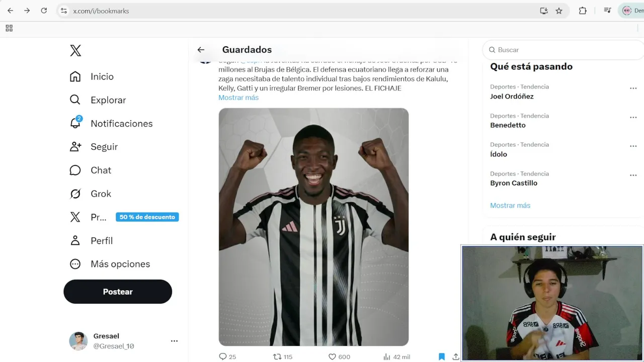The width and height of the screenshot is (644, 362).
Task: Expand tweet text with Mostrar más
Action: (x=238, y=98)
